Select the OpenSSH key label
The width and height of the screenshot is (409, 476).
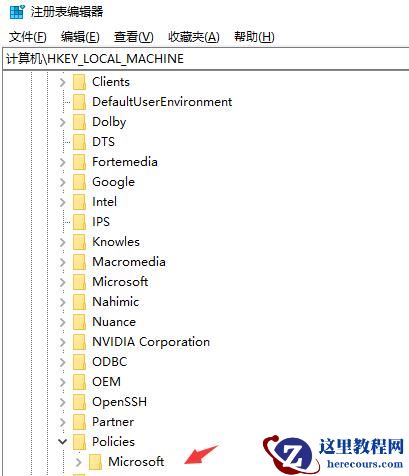pos(120,402)
